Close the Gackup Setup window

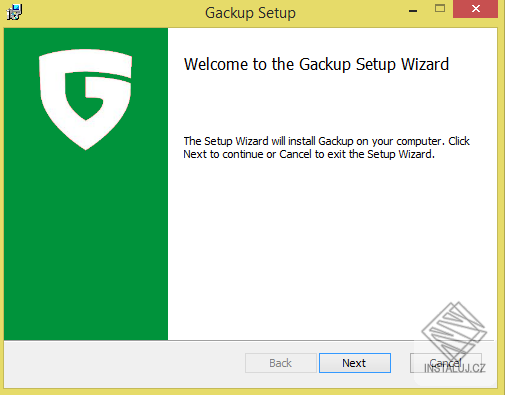[476, 9]
